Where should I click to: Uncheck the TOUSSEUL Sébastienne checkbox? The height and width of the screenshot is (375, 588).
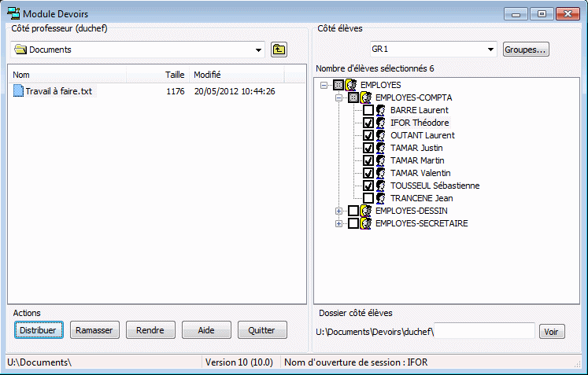[x=368, y=186]
